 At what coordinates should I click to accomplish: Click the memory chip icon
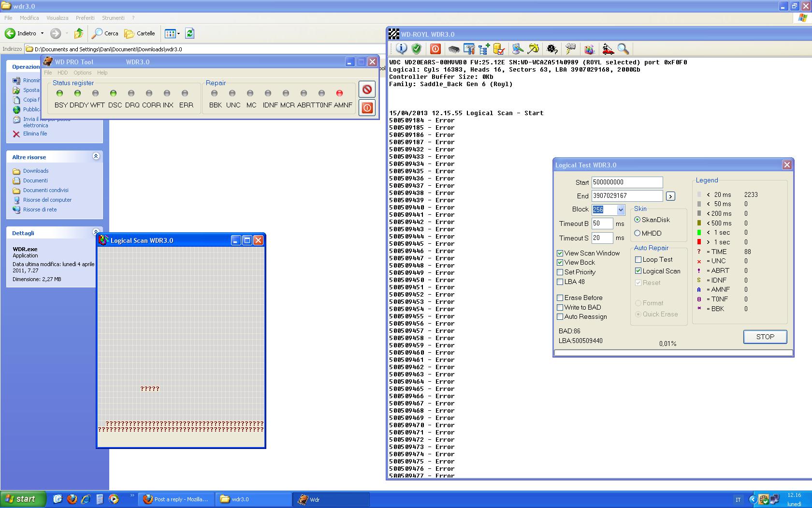tap(453, 49)
